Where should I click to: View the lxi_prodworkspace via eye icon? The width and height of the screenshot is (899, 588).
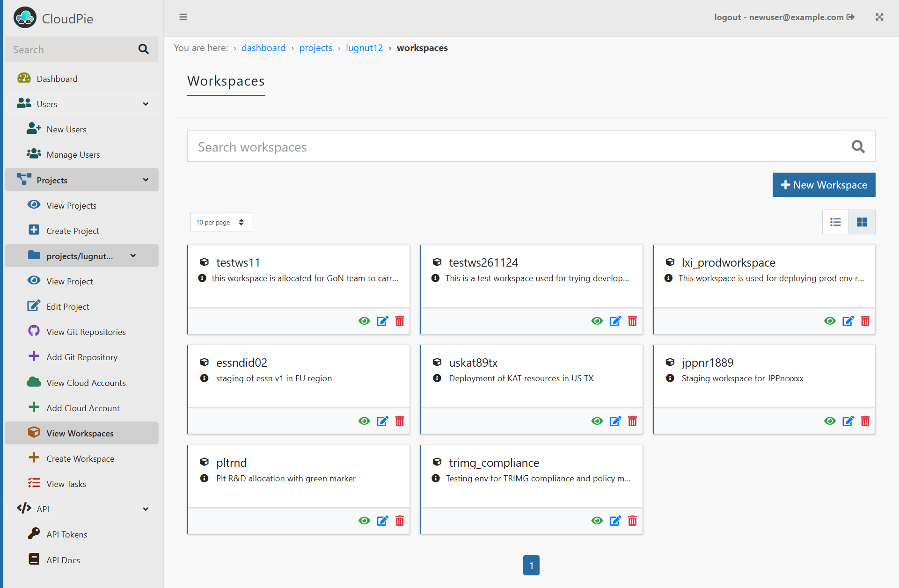click(830, 321)
